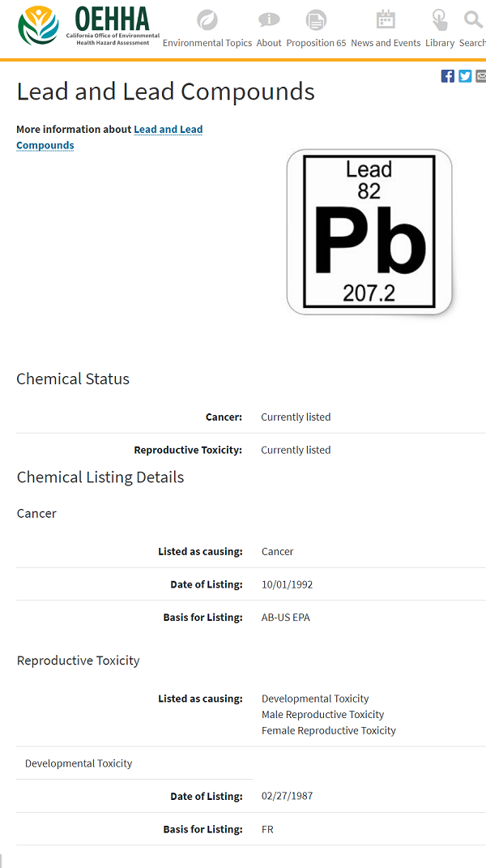The width and height of the screenshot is (486, 868).
Task: Click the Pb element image
Action: coord(369,232)
